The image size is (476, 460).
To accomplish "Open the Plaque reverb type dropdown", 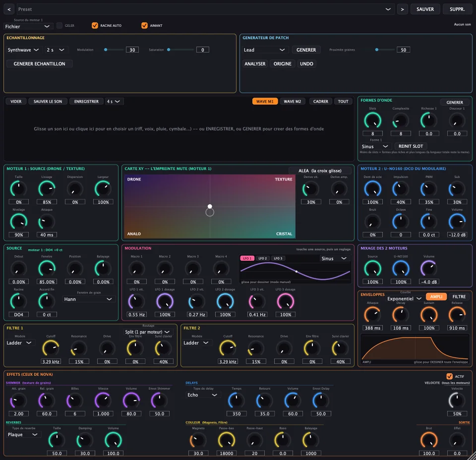I will (23, 435).
